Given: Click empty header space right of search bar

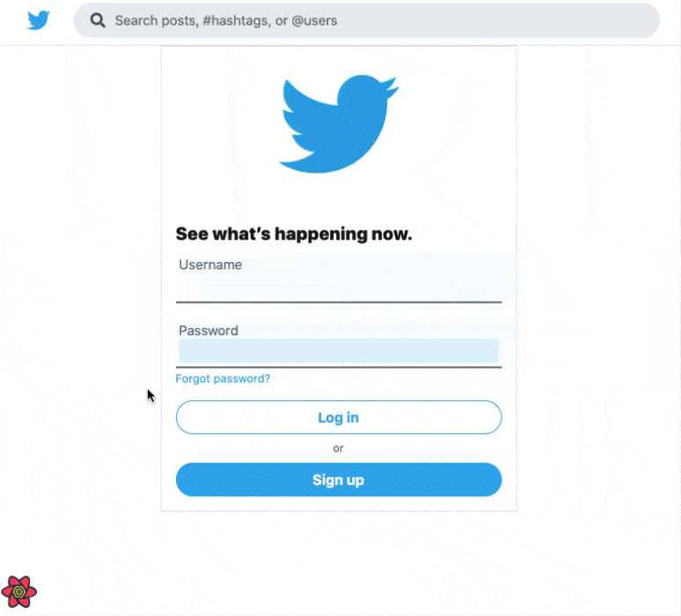Looking at the screenshot, I should click(670, 21).
